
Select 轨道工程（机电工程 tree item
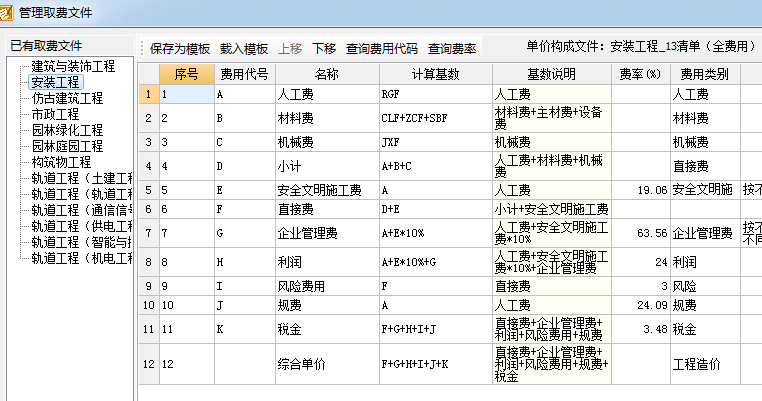[x=82, y=259]
